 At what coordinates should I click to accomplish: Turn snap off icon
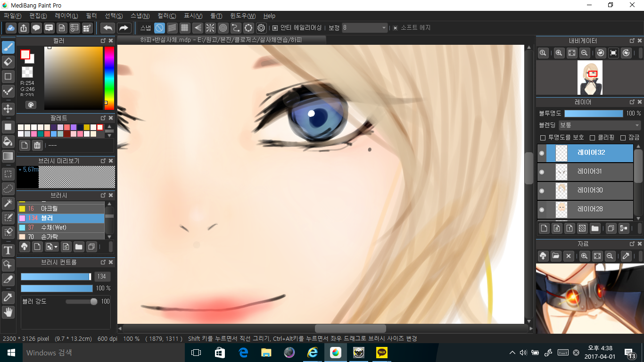pos(159,28)
